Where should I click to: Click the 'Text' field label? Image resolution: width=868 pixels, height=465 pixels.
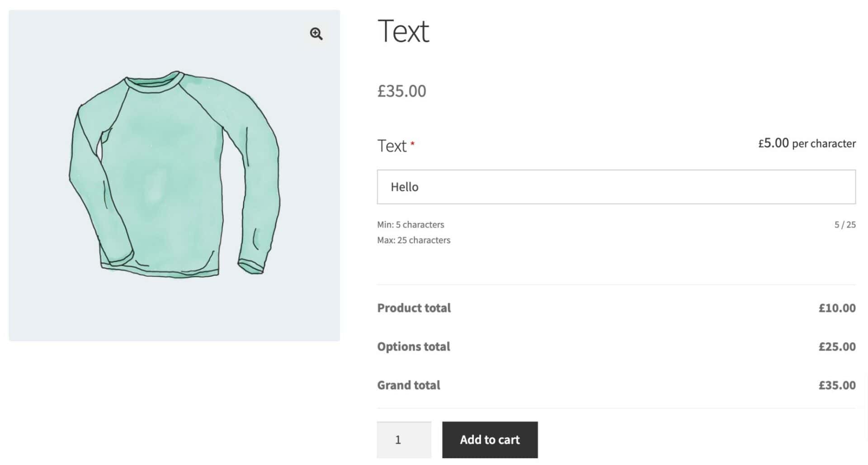pyautogui.click(x=392, y=146)
